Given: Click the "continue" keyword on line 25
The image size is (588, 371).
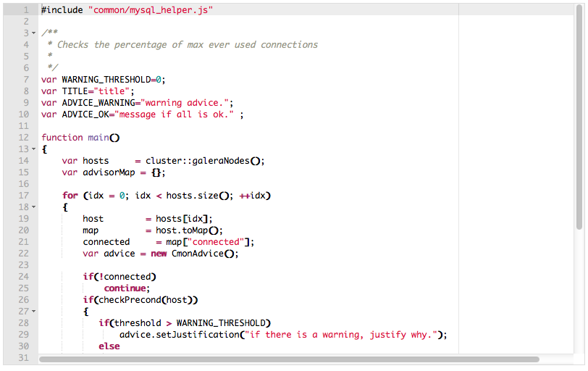Looking at the screenshot, I should point(125,288).
